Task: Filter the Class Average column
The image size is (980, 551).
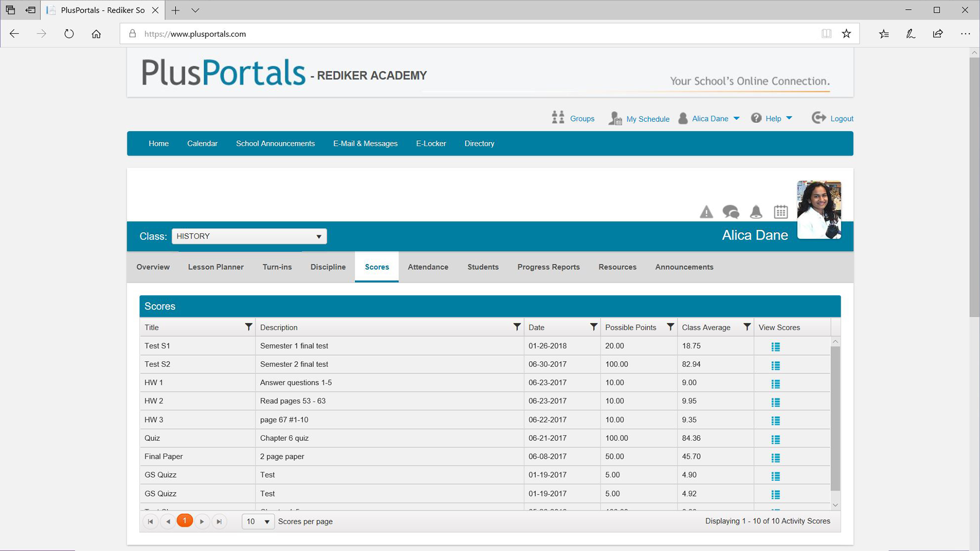Action: tap(746, 327)
